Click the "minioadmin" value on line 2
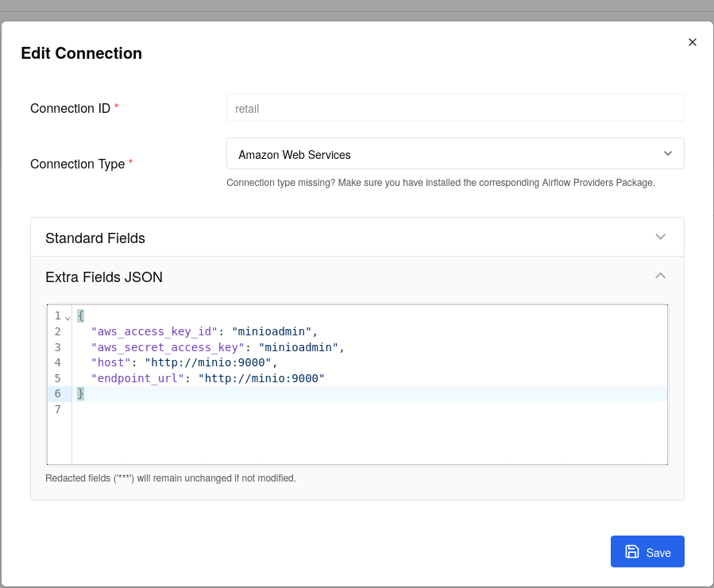 [272, 331]
